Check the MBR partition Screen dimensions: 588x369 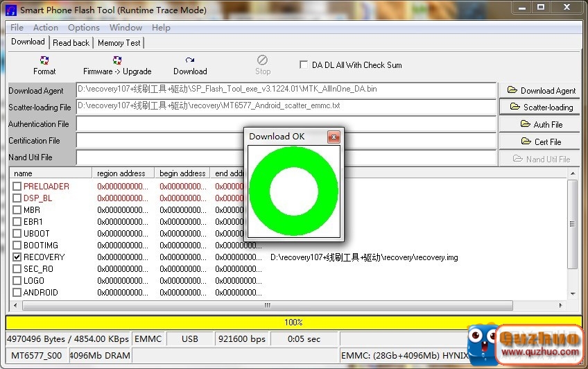click(17, 209)
